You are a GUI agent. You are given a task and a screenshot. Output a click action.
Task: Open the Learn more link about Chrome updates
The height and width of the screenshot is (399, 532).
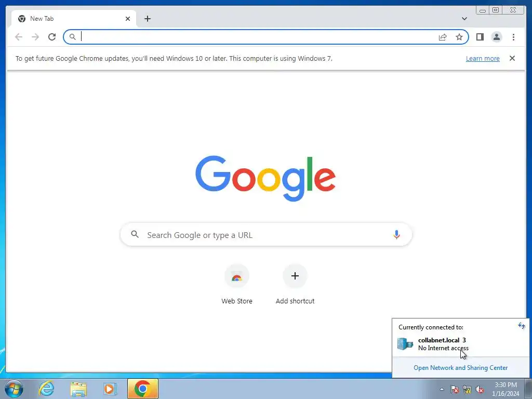(x=483, y=58)
